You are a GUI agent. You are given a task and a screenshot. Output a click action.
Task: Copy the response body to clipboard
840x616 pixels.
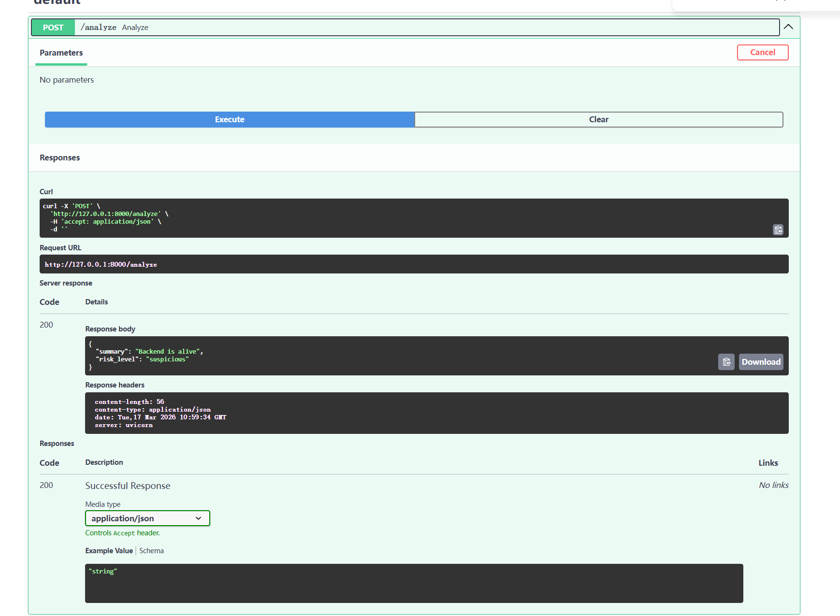[726, 362]
